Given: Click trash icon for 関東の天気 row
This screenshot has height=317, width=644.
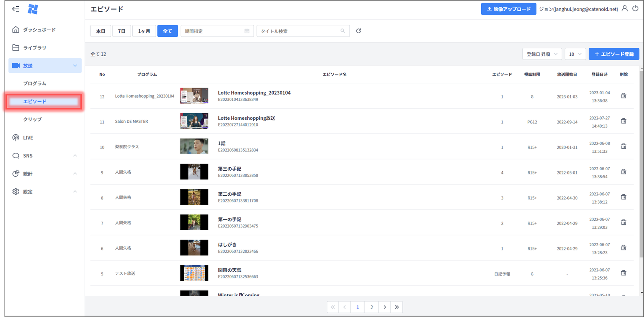Looking at the screenshot, I should (x=623, y=273).
